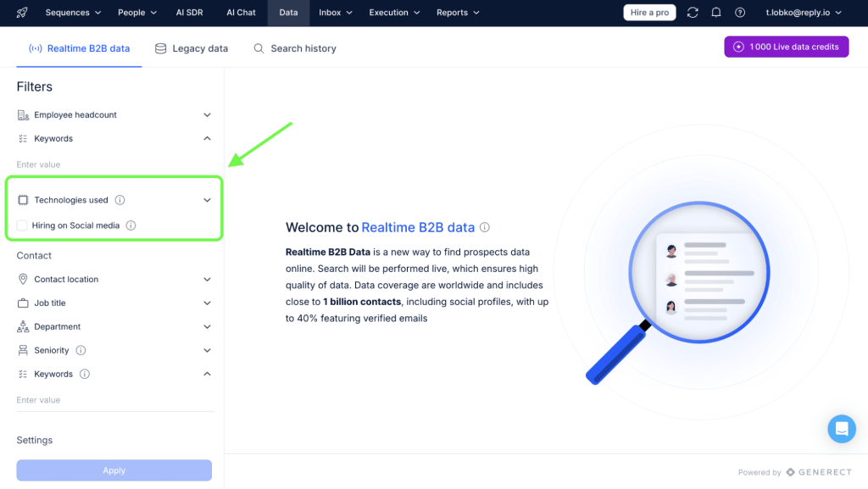The width and height of the screenshot is (868, 489).
Task: Expand the Technologies used filter
Action: pos(207,200)
